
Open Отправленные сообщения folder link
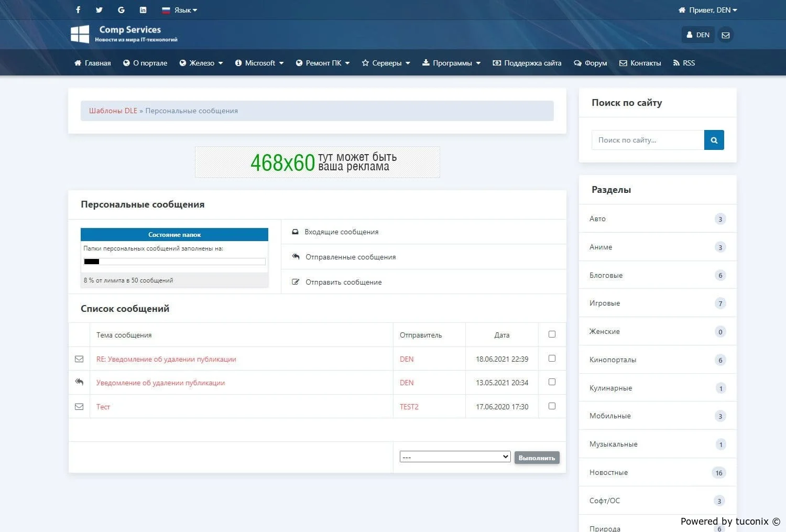[x=351, y=257]
